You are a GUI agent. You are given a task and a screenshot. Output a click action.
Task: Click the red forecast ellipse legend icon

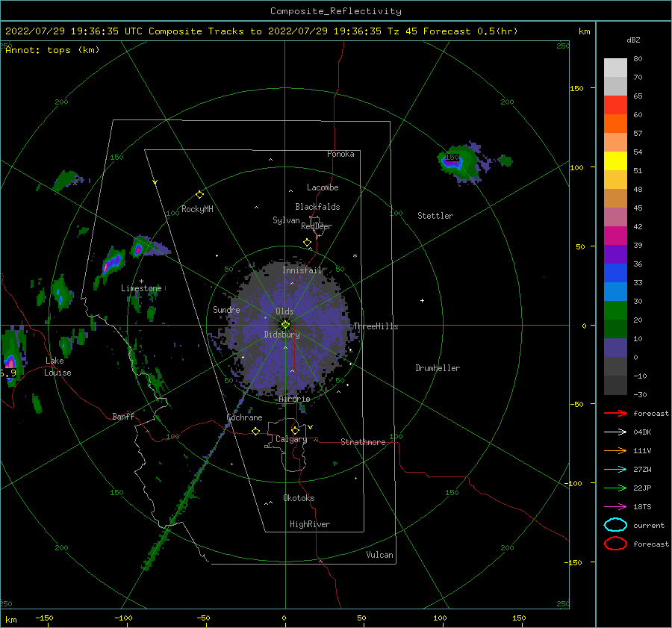tap(615, 544)
